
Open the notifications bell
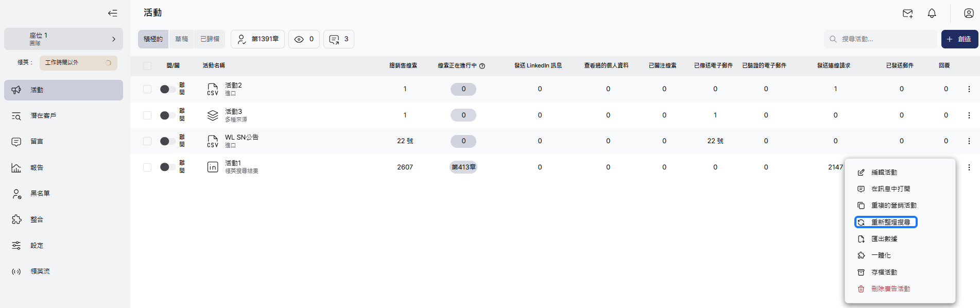(932, 13)
